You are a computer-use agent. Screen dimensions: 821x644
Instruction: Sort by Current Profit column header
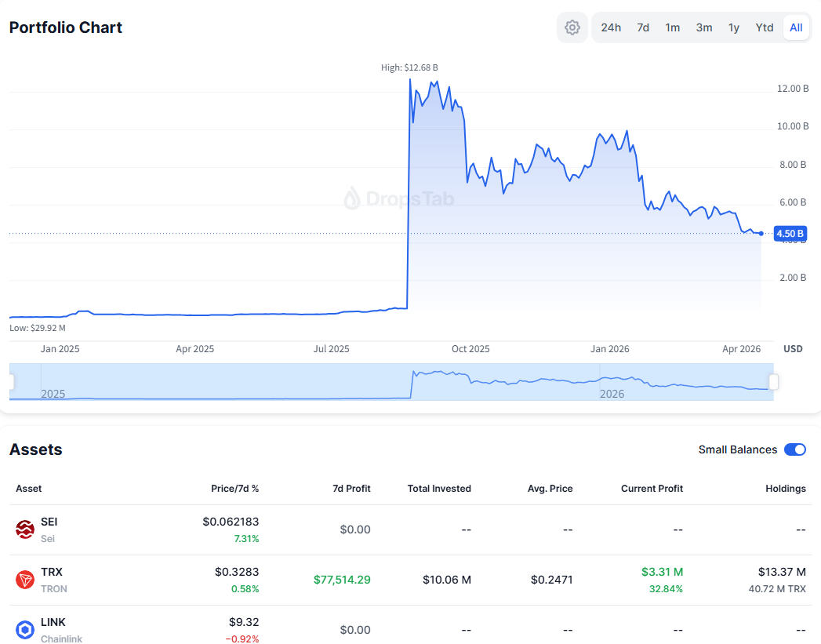click(x=652, y=488)
